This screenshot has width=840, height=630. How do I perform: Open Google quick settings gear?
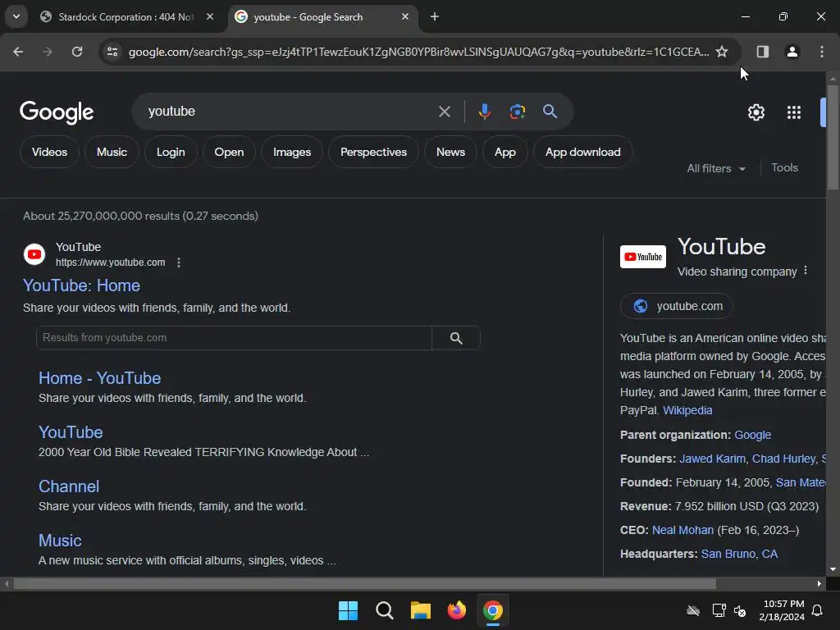point(756,112)
